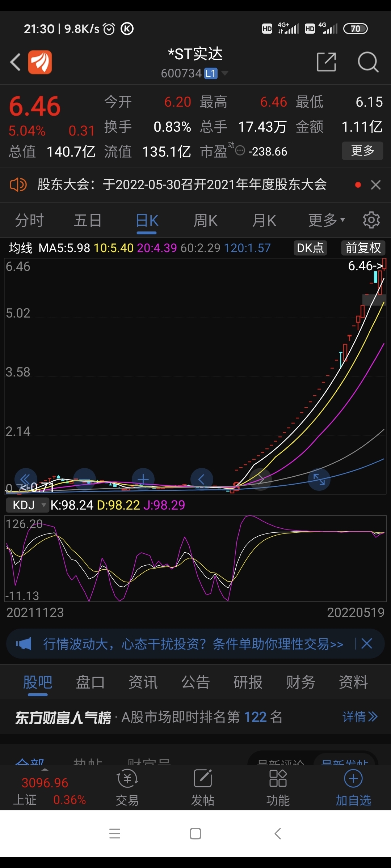
Task: Tap the 均线 moving average label
Action: coord(21,248)
